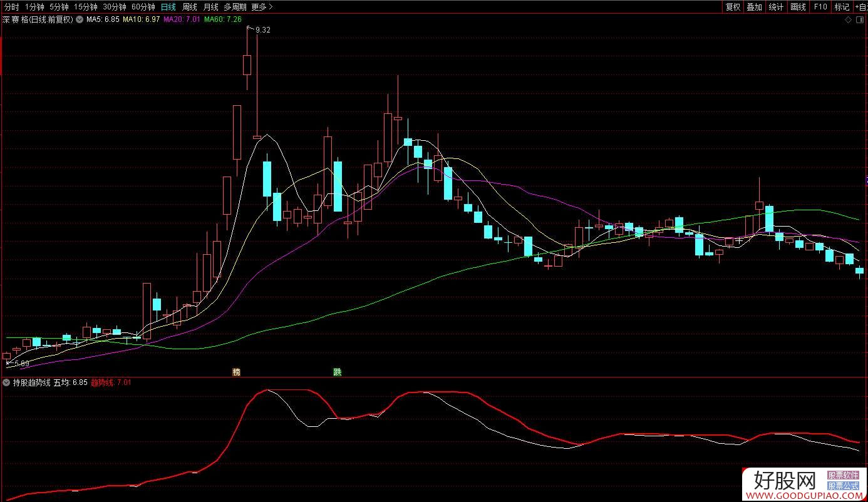Click the 趋势线: 7.01 value

[111, 382]
